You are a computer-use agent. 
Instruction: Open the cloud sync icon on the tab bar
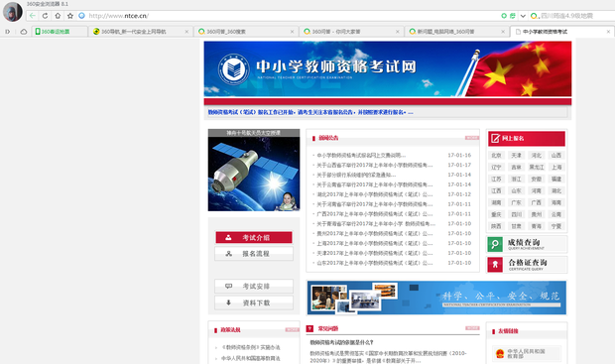click(x=24, y=32)
